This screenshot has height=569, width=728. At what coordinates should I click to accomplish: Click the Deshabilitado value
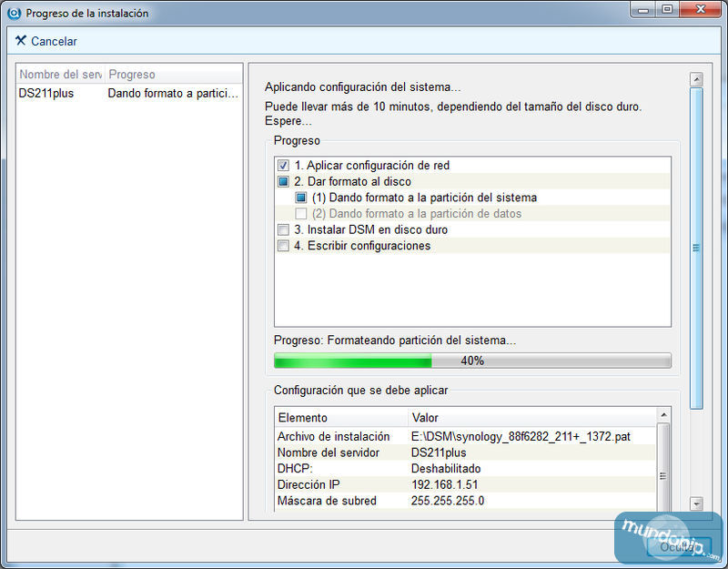pos(446,469)
